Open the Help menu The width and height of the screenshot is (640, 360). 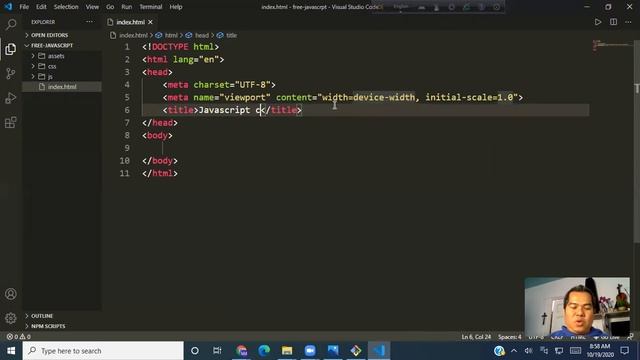[176, 7]
